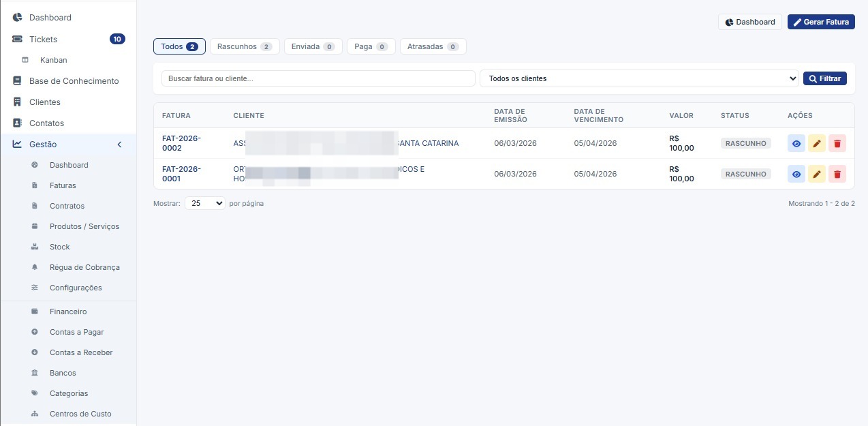The height and width of the screenshot is (426, 868).
Task: Click Gerar Fatura button
Action: (x=821, y=22)
